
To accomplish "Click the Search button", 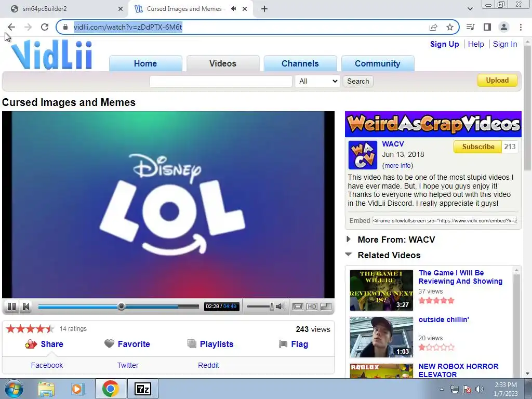I will coord(358,82).
